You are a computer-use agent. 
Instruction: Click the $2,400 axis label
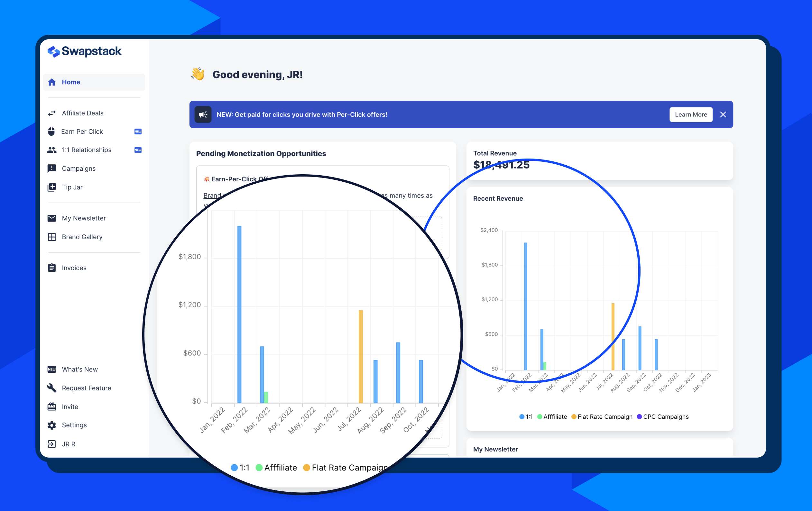(x=489, y=230)
